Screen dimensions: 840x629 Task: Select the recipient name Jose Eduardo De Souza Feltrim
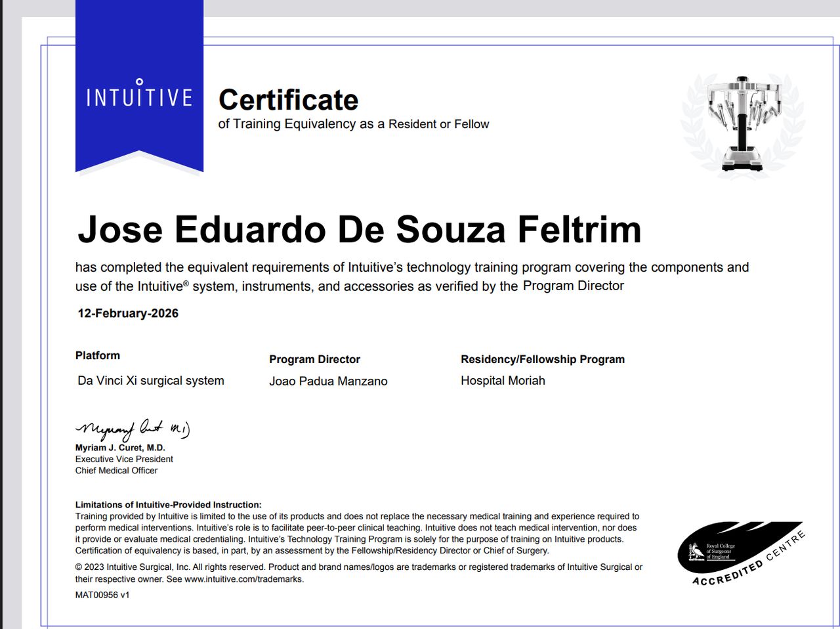(359, 229)
